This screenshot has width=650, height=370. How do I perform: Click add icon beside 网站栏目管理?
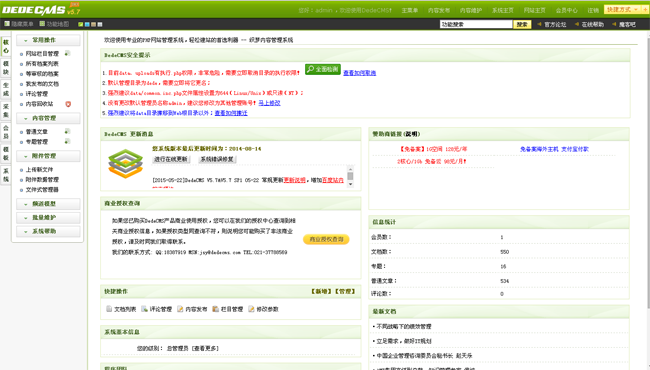[67, 53]
